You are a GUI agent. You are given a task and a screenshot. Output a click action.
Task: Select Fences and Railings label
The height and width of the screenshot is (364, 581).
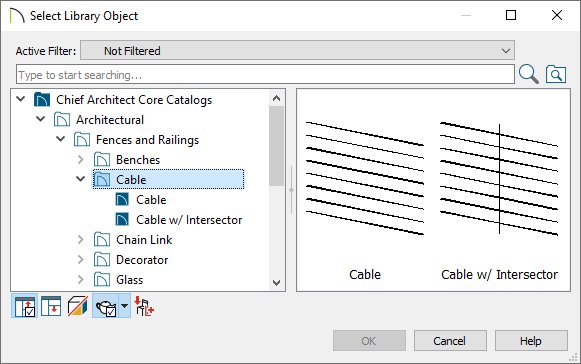(x=147, y=140)
